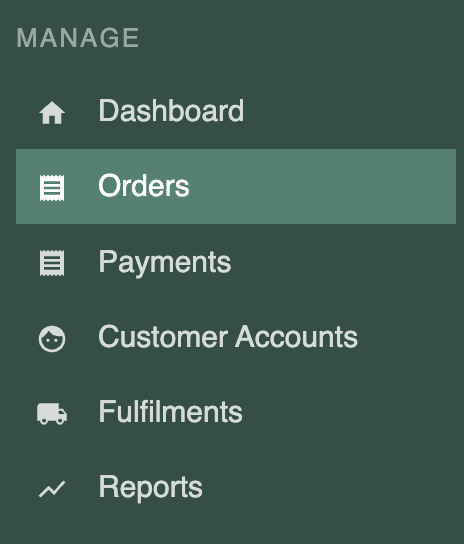Click right end of highlighted Orders bar

click(x=441, y=186)
